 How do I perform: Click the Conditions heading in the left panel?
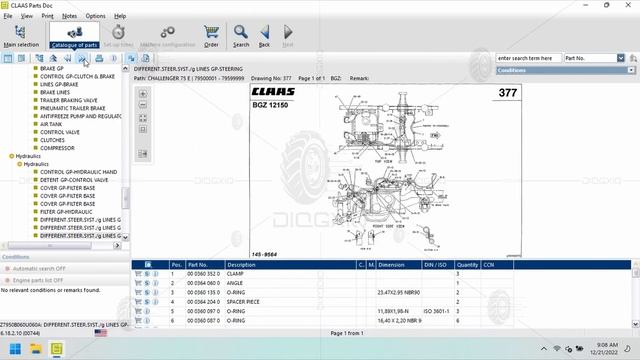tap(16, 257)
